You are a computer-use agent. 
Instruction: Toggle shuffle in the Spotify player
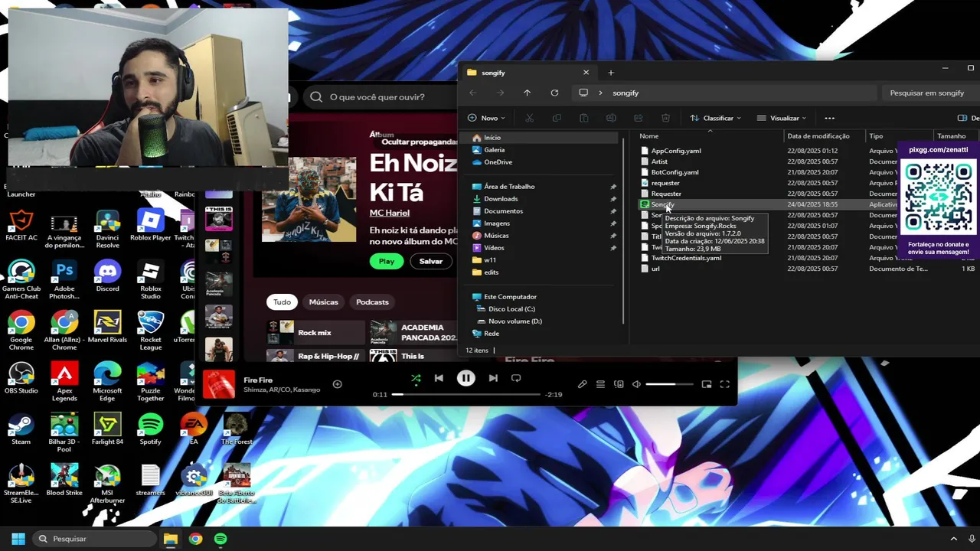point(416,378)
